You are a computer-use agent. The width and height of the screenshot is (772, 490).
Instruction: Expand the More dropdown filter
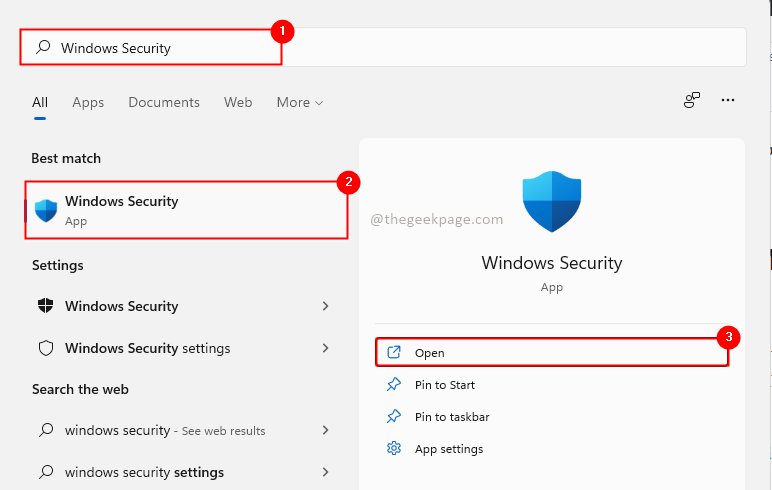[x=300, y=102]
